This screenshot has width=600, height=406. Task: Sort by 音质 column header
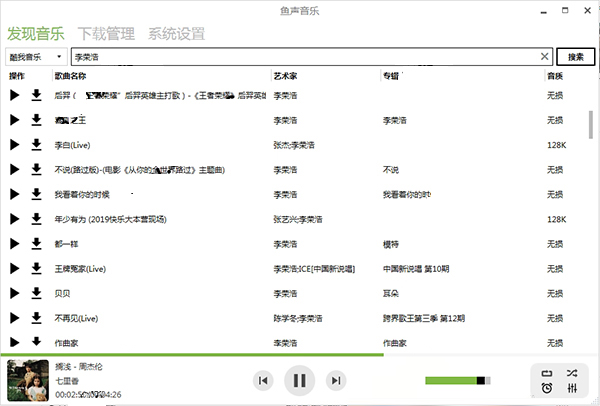(x=555, y=76)
